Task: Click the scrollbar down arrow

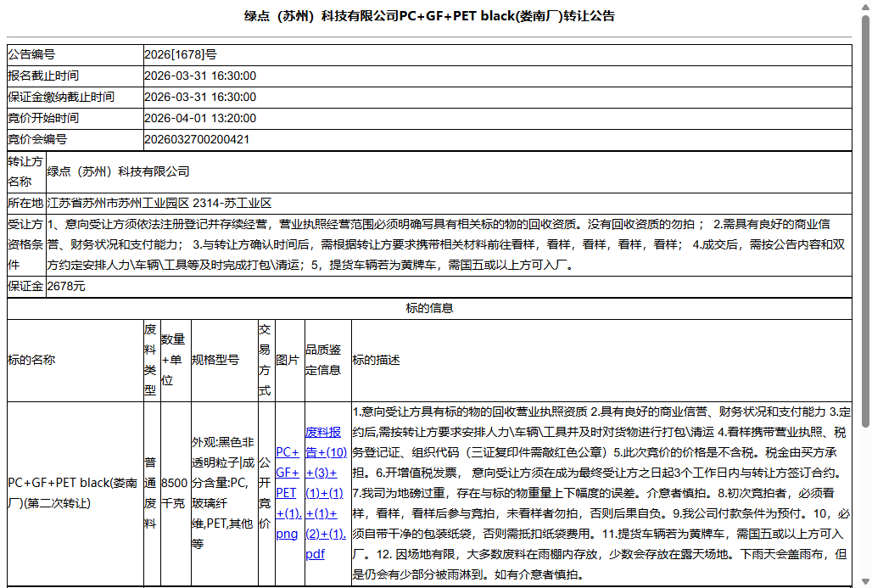Action: tap(864, 580)
